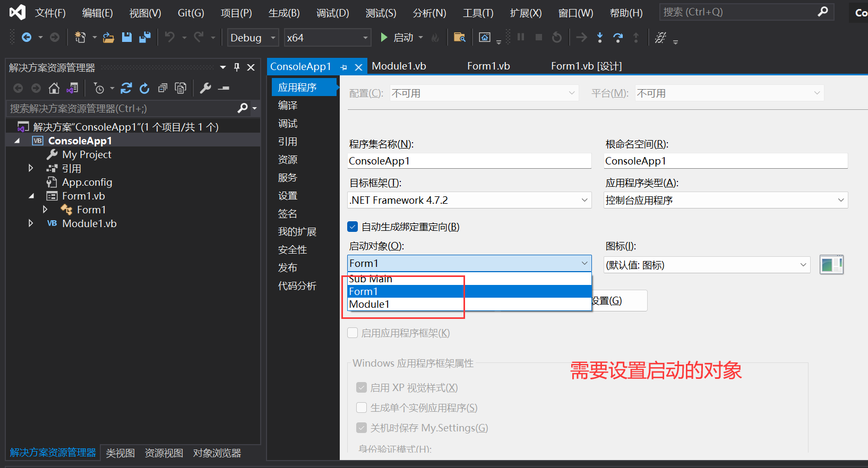Viewport: 868px width, 468px height.
Task: Select App.config in Solution Explorer
Action: point(87,182)
